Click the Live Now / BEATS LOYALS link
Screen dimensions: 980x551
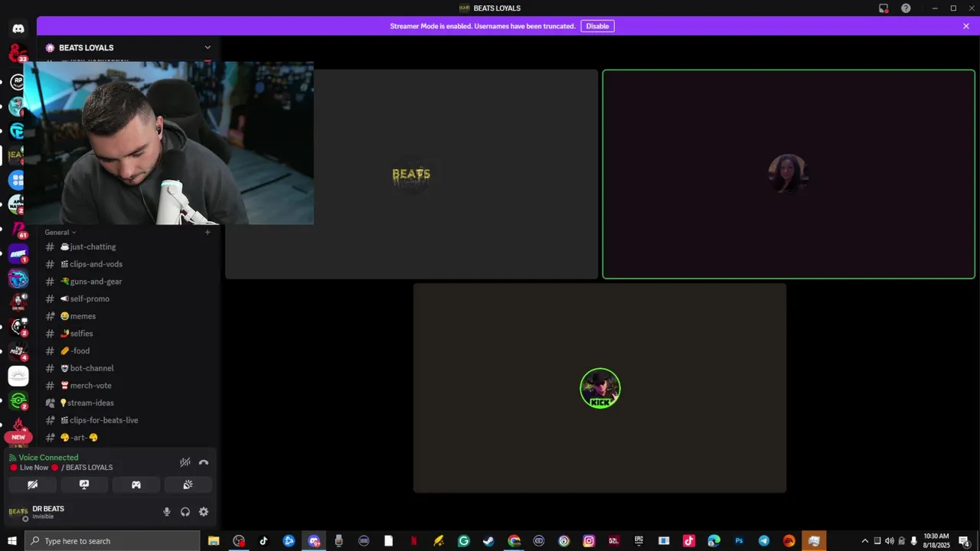tap(66, 468)
